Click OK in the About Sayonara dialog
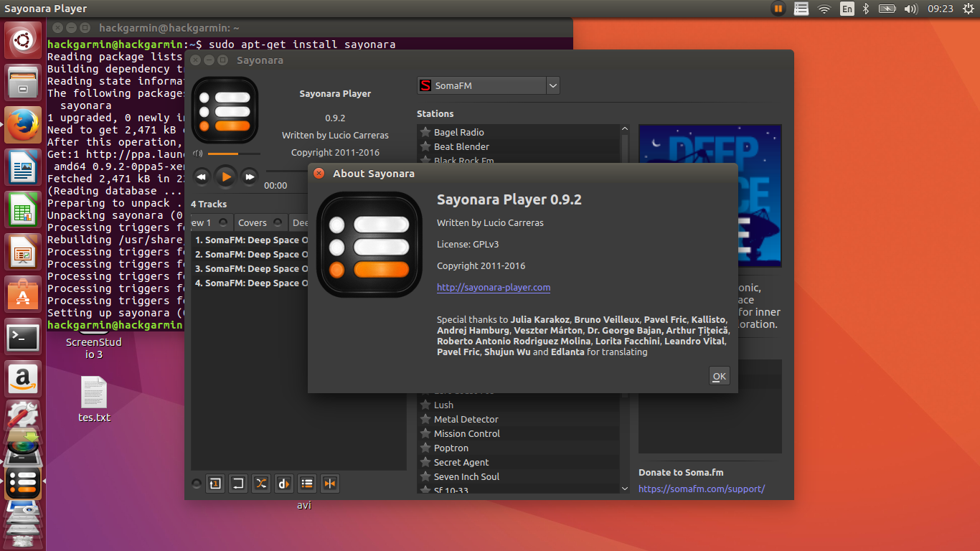 tap(719, 376)
